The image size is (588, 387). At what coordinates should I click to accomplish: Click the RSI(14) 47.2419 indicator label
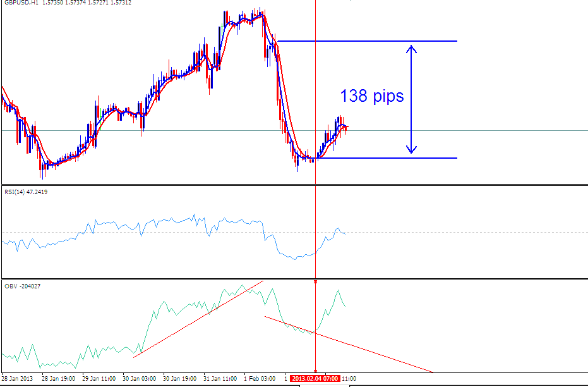click(26, 192)
